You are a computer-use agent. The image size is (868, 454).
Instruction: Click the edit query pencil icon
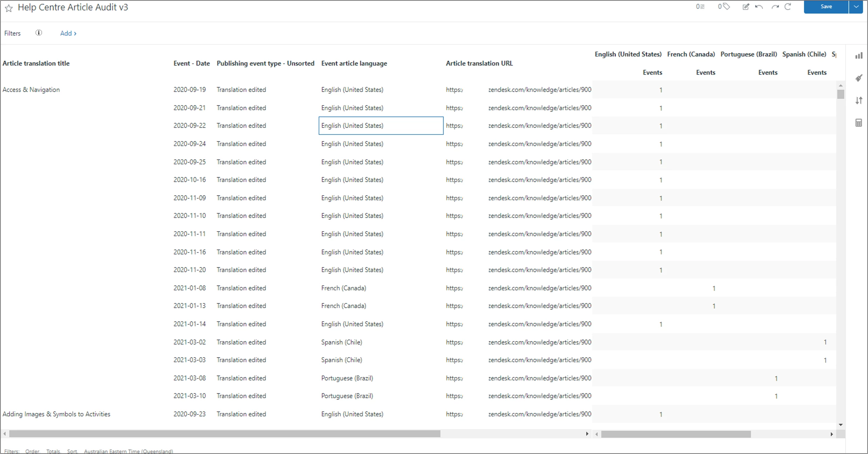pyautogui.click(x=746, y=7)
